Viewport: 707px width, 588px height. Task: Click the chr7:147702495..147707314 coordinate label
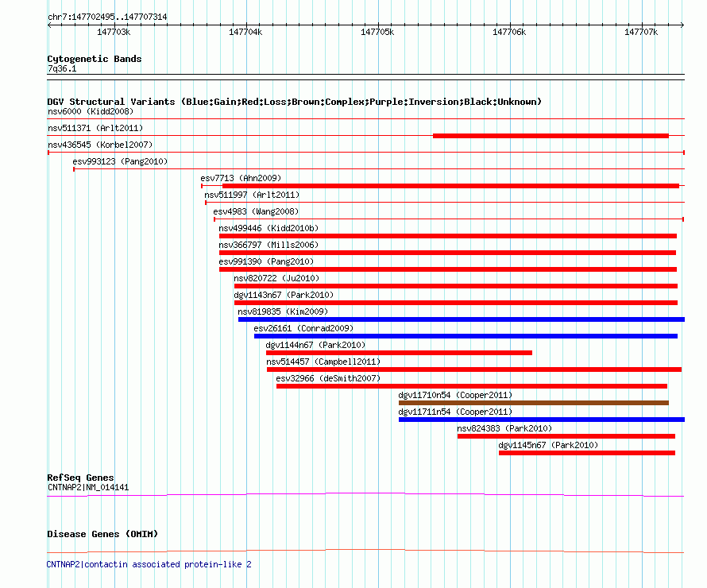tap(107, 17)
